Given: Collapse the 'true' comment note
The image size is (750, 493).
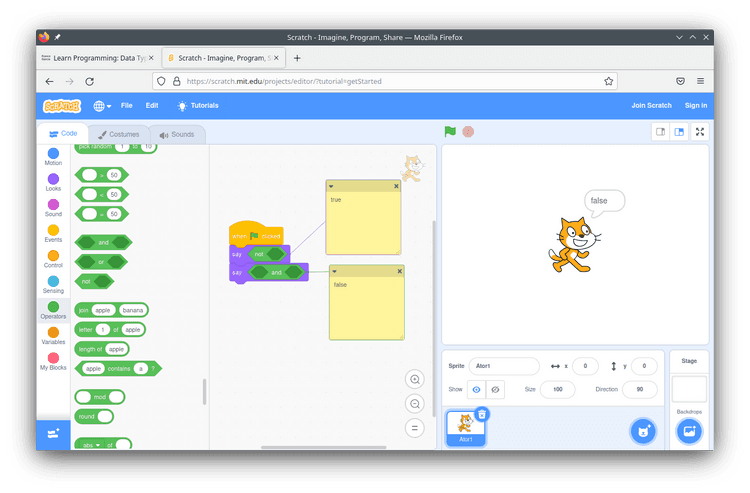Looking at the screenshot, I should pos(332,186).
